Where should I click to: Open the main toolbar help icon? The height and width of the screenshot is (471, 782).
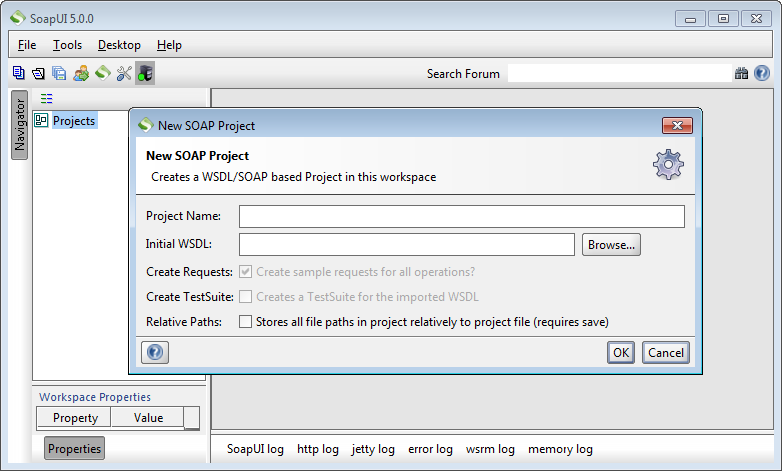pyautogui.click(x=762, y=73)
